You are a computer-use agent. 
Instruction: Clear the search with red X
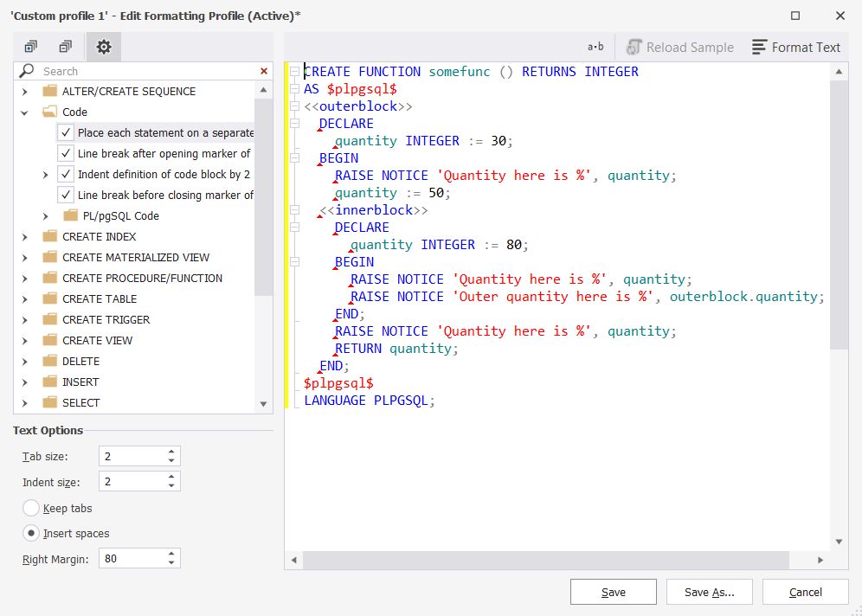pyautogui.click(x=264, y=71)
